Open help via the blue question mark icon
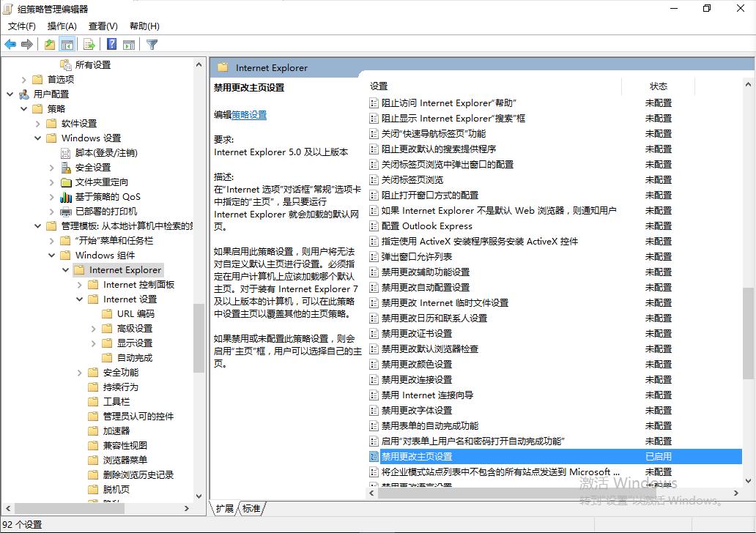 pos(111,44)
